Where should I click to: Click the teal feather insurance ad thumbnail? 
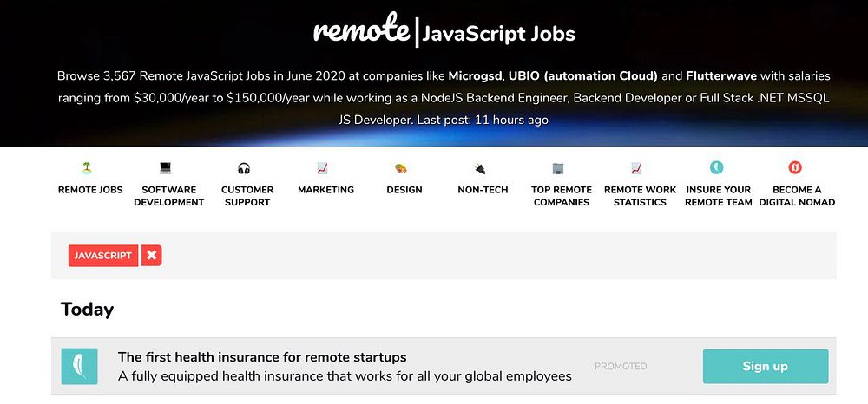[x=80, y=367]
